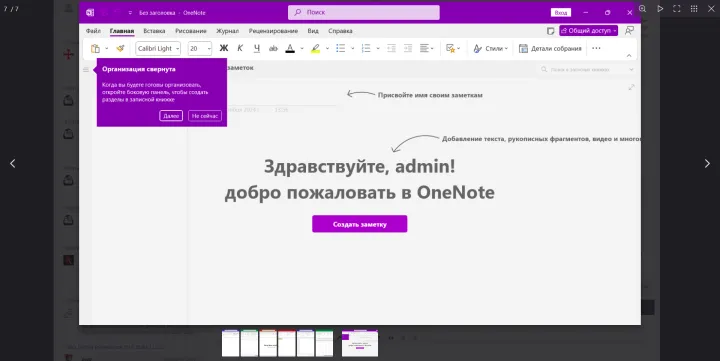Click the sticky notes feed icon

coord(551,31)
